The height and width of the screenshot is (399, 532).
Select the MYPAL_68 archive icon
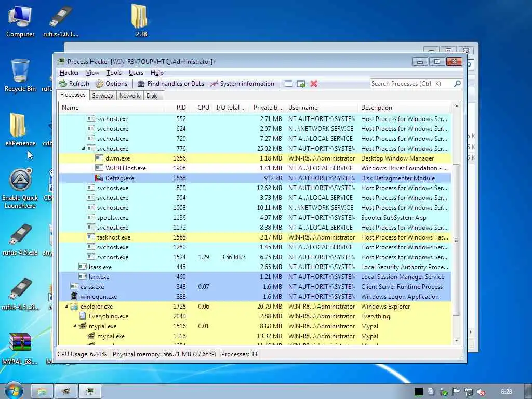[20, 349]
